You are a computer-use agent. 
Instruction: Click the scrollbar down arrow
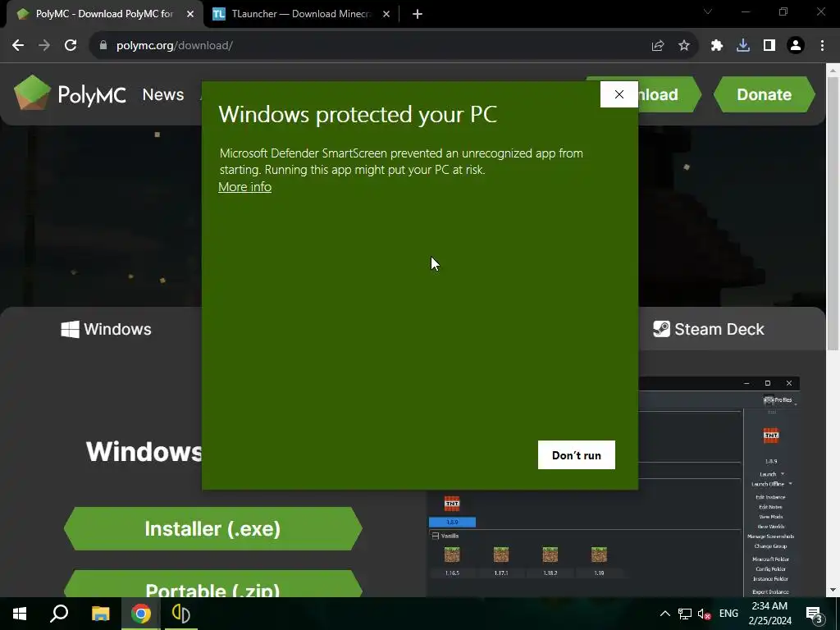(833, 590)
